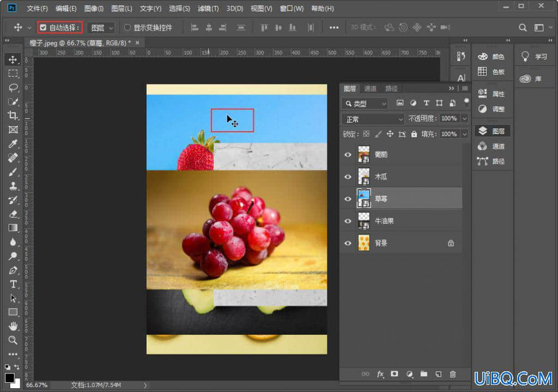Viewport: 558px width, 392px height.
Task: Click the layer style fx icon
Action: coord(380,374)
